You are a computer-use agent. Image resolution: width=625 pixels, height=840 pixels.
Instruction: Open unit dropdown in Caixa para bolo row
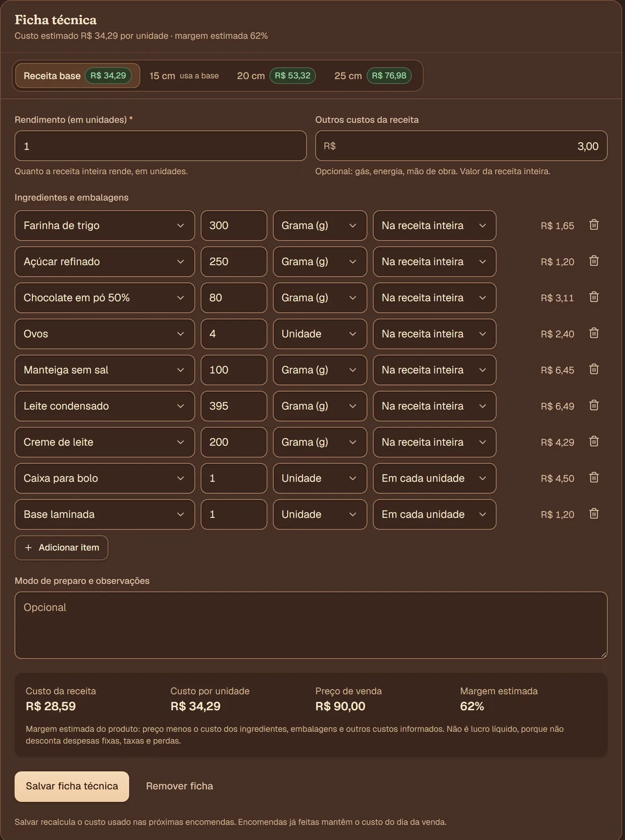320,478
